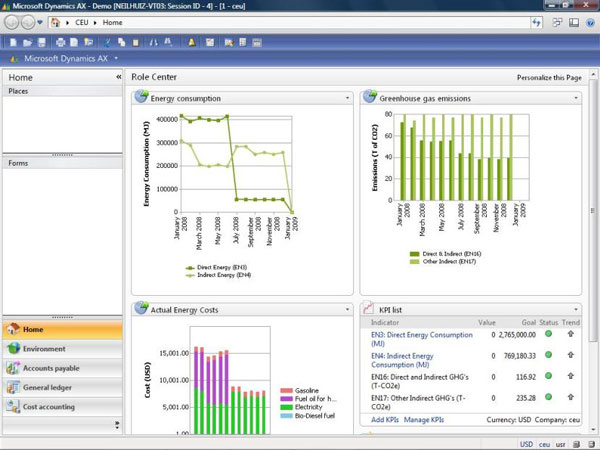Click the Actual Energy Costs globe icon
Image resolution: width=600 pixels, height=450 pixels.
pos(141,307)
